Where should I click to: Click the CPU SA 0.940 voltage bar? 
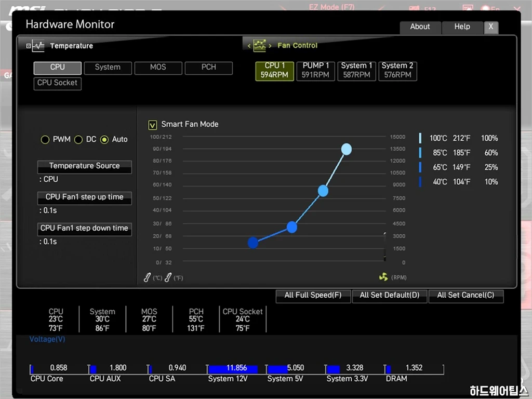click(x=177, y=369)
